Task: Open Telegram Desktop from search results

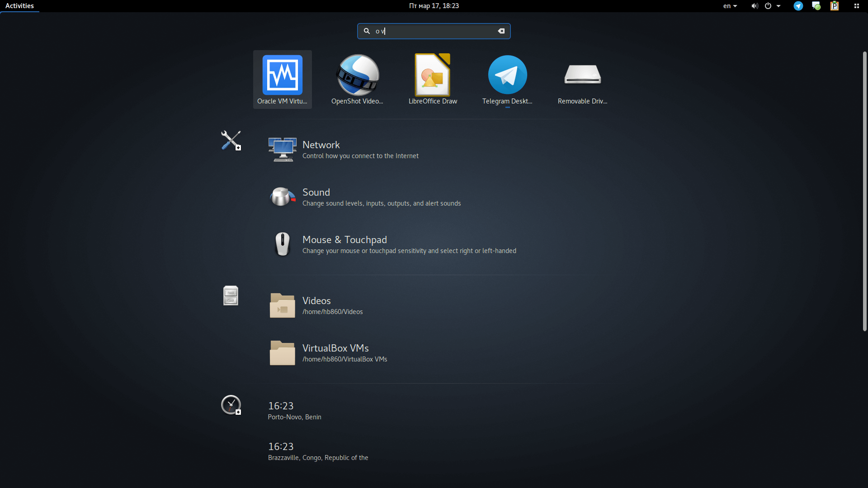Action: [507, 79]
